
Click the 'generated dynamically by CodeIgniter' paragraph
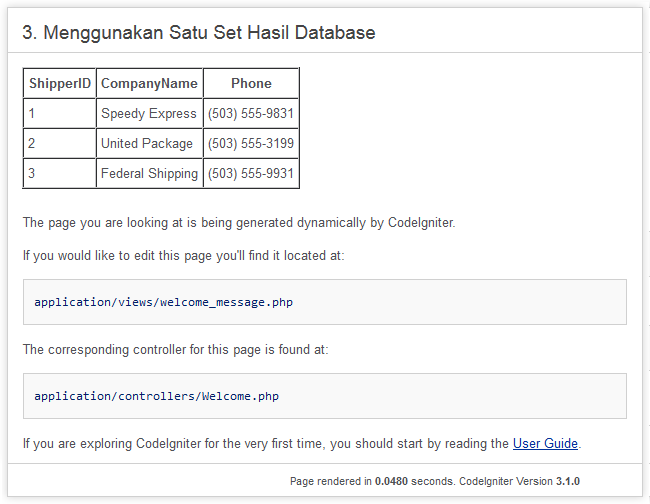point(239,223)
